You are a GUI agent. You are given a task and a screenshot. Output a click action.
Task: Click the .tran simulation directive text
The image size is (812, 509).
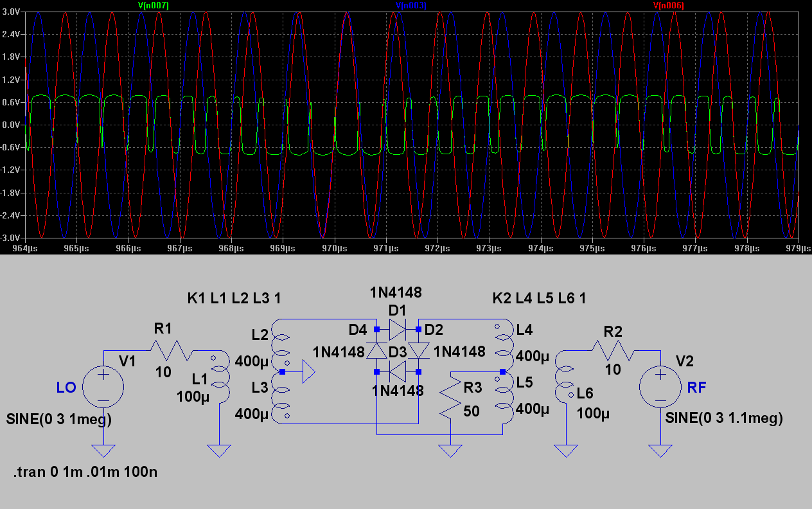[85, 473]
